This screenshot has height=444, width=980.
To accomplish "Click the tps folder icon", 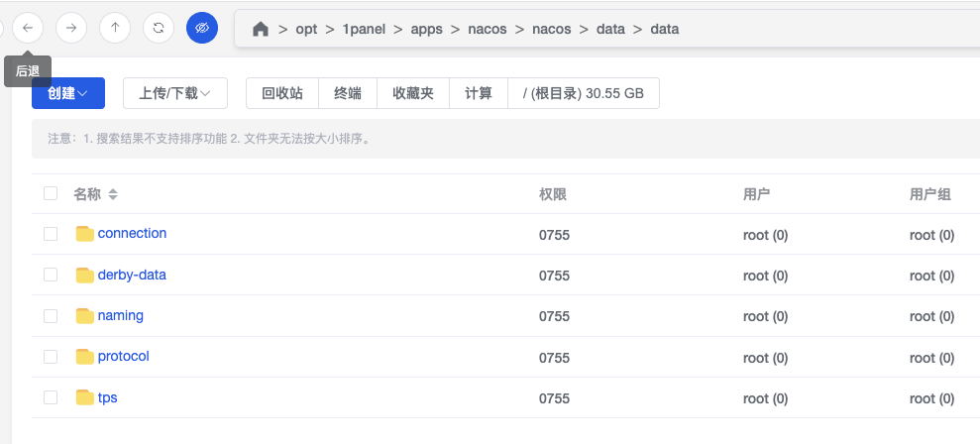I will click(x=85, y=397).
